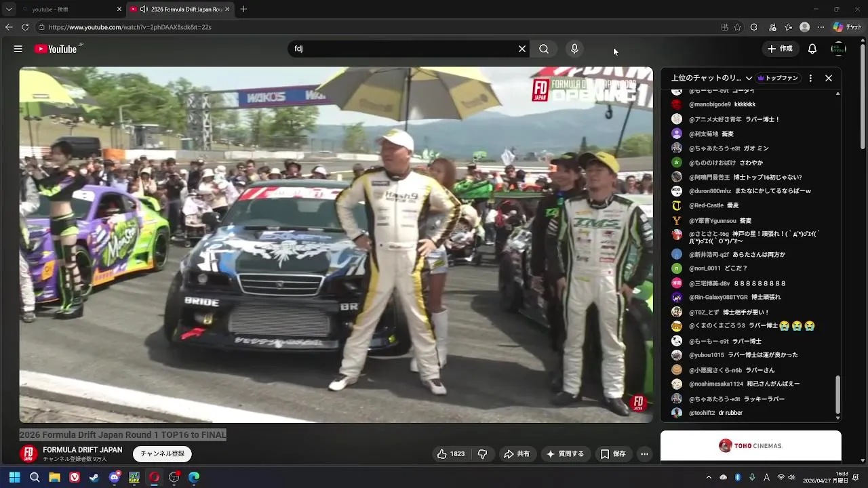Viewport: 868px width, 488px height.
Task: Close the 'youtube - 検索' tab
Action: point(119,9)
